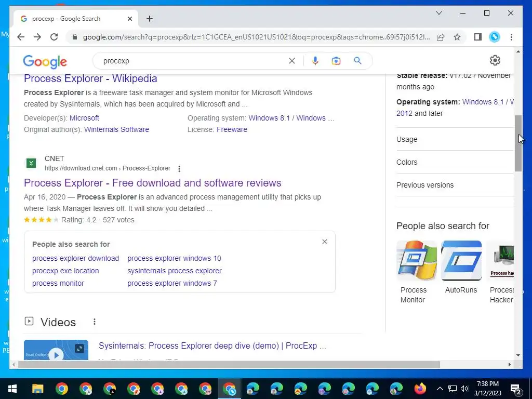Open the volume control in tray

[x=464, y=389]
